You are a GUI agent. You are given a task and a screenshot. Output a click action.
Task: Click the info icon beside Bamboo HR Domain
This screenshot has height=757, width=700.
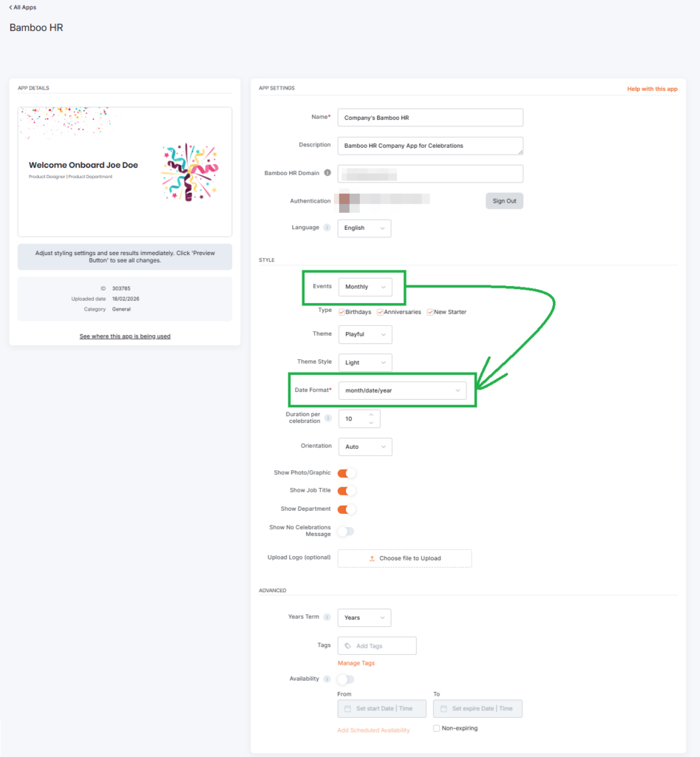[328, 172]
